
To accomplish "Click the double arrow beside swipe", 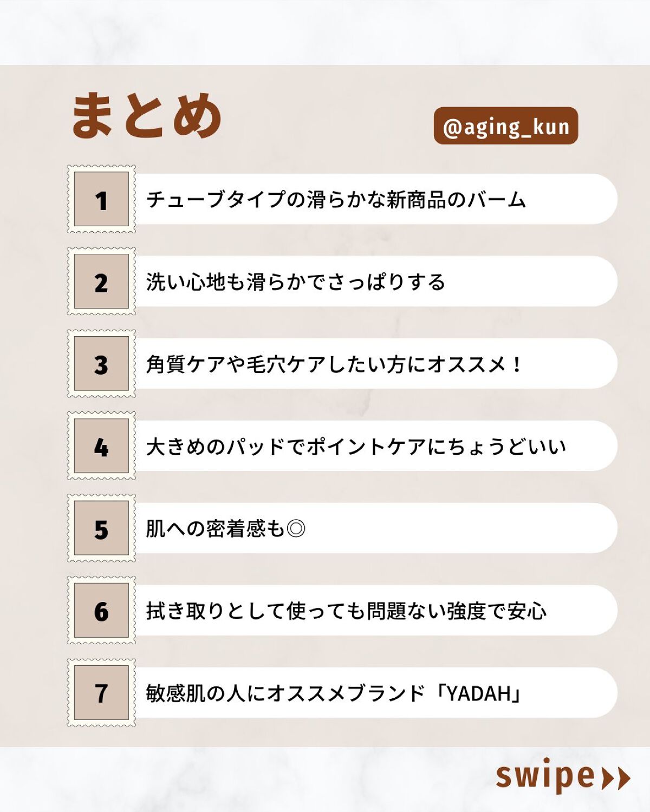I will click(616, 778).
